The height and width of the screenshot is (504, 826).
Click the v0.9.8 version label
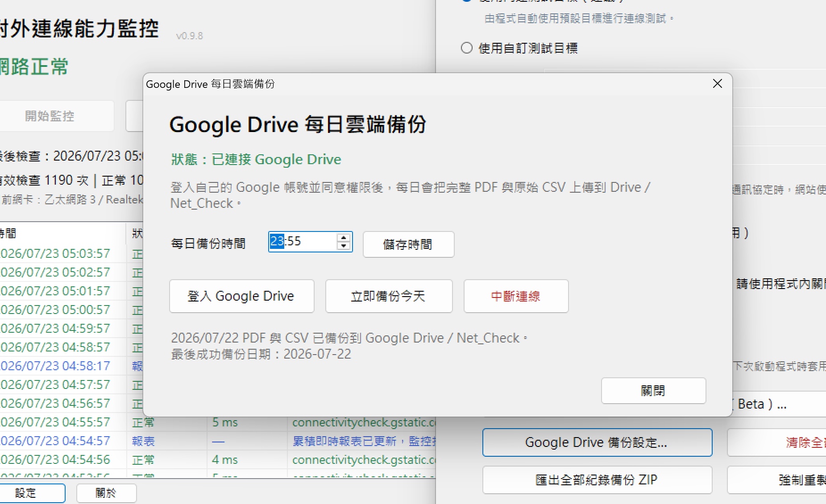(190, 36)
